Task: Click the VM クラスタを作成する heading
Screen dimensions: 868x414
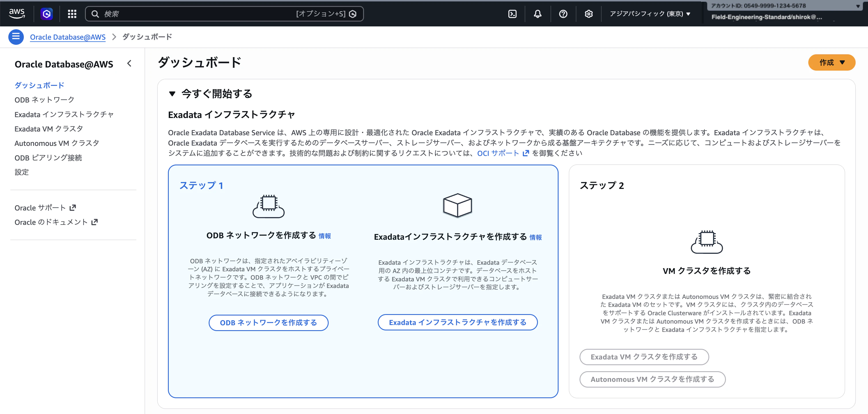Action: [707, 271]
